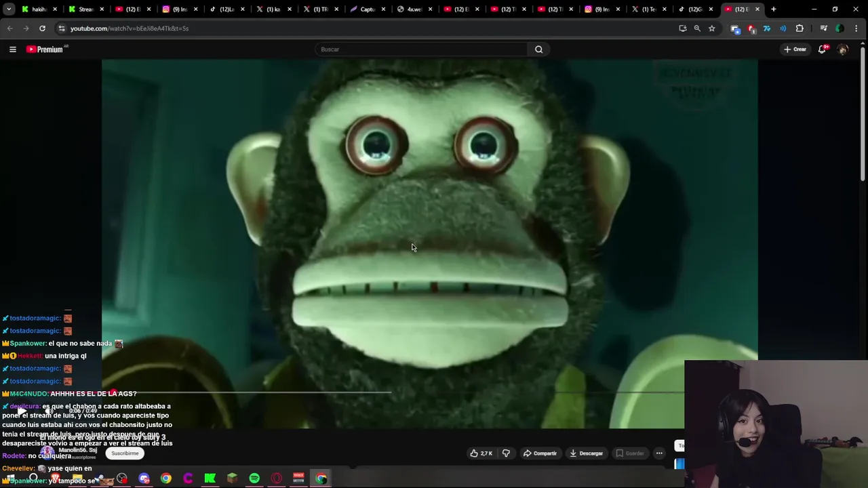Dislike the video

(506, 453)
